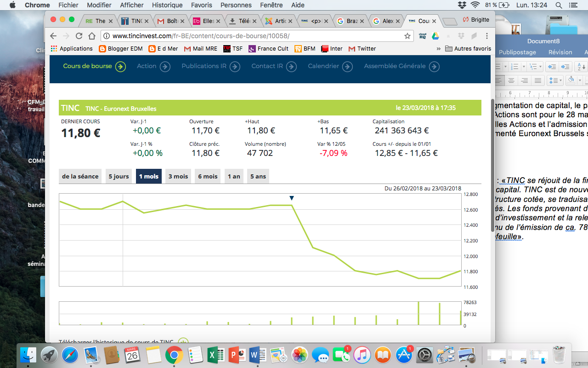Expand hidden bookmarks with the chevron

tap(438, 49)
